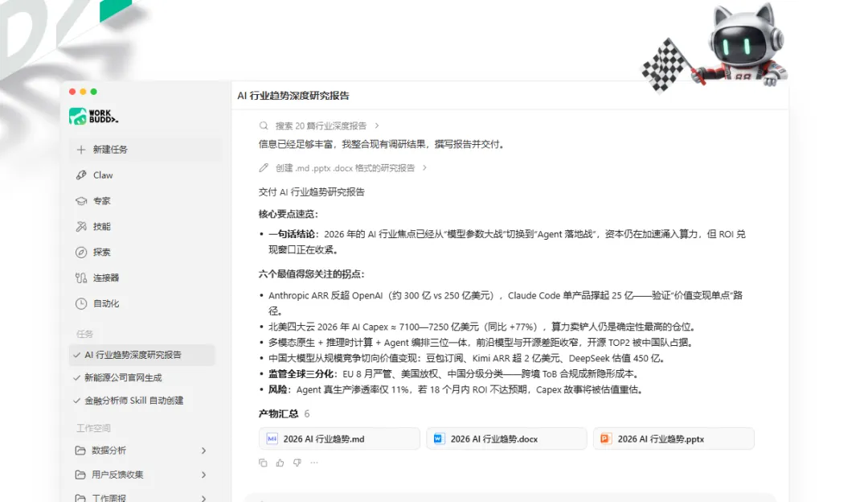Expand the 数据分析 folder chevron
This screenshot has height=502, width=868.
(203, 451)
